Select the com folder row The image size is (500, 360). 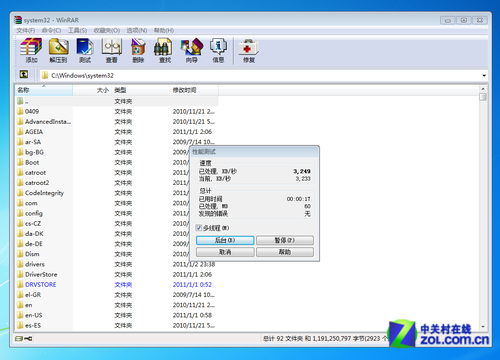click(x=103, y=203)
